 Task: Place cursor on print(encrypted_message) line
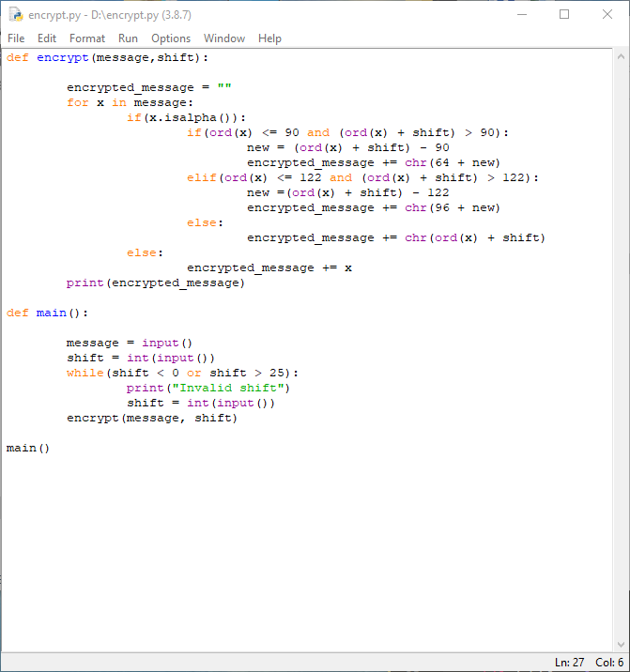pos(155,283)
